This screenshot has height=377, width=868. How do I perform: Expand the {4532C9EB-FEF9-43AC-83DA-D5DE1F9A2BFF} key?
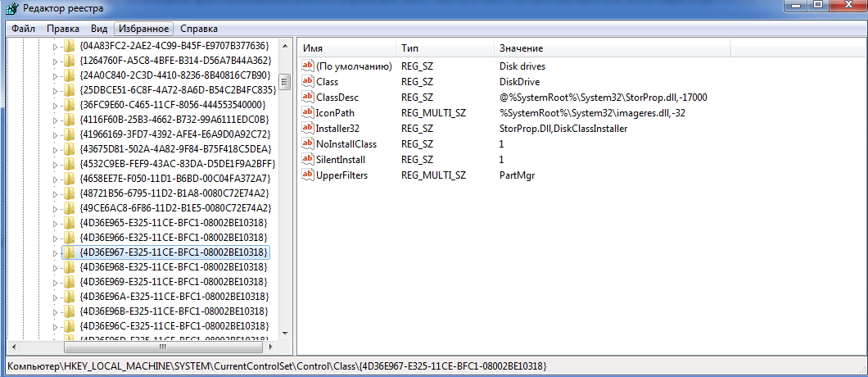tap(55, 165)
